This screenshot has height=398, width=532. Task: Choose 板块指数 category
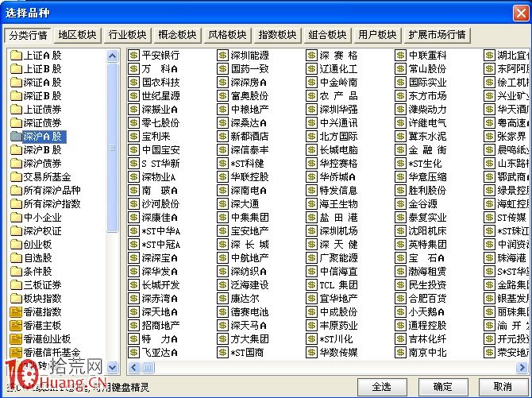[x=42, y=299]
